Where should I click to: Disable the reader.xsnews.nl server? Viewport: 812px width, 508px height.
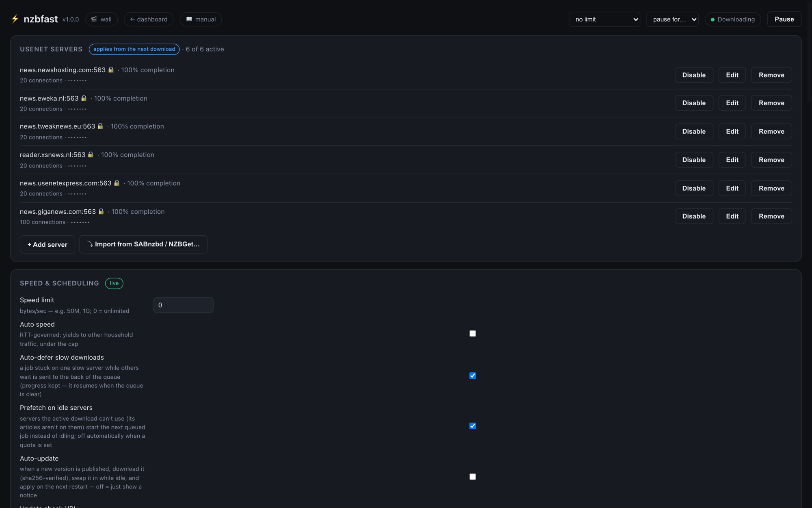[x=694, y=160]
